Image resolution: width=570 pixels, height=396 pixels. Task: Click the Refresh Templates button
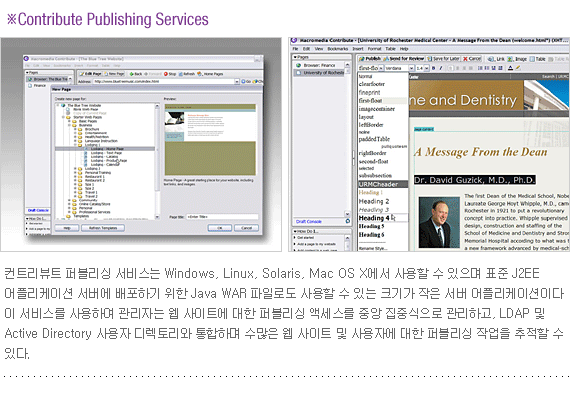pos(103,228)
